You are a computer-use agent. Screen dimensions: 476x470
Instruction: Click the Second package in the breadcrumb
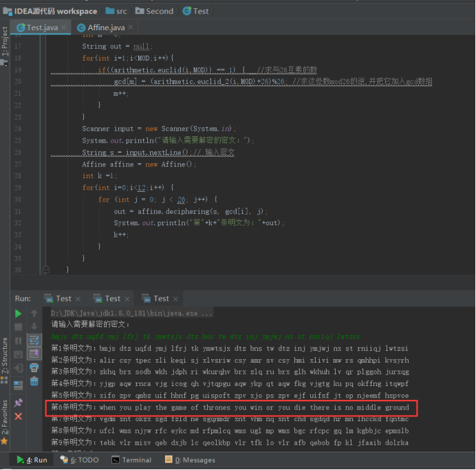(x=154, y=11)
